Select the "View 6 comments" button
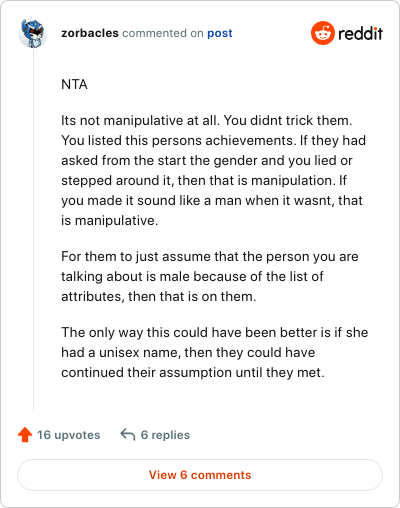 click(x=200, y=475)
